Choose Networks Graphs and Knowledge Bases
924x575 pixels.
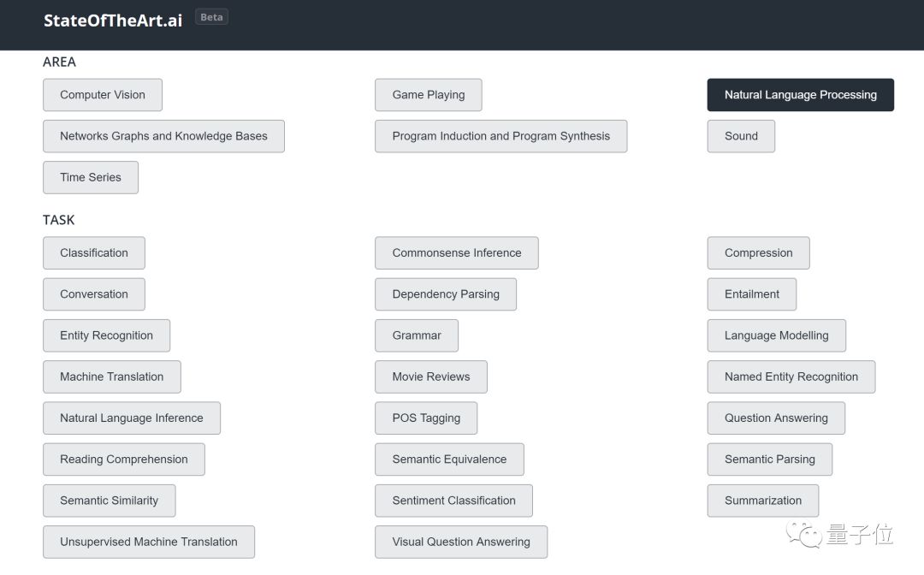(x=163, y=136)
